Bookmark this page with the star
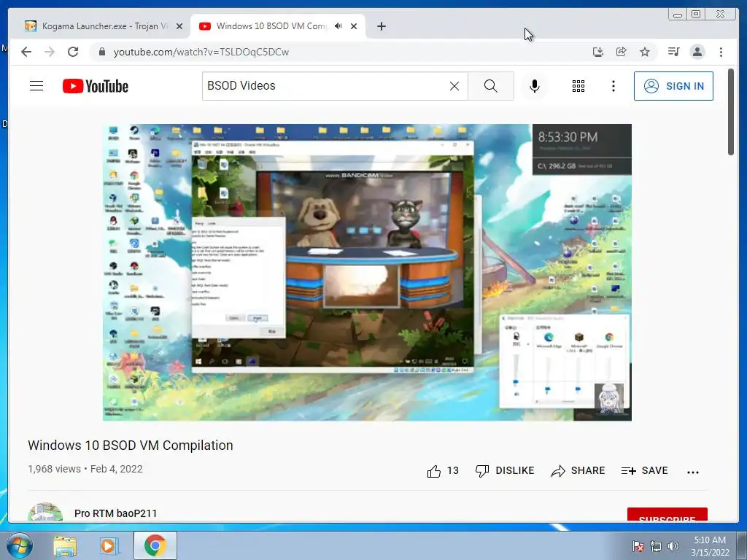Image resolution: width=747 pixels, height=560 pixels. (x=645, y=52)
